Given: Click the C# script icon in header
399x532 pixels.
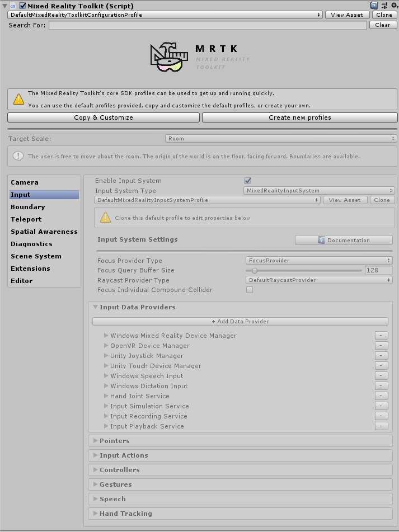Looking at the screenshot, I should click(13, 6).
